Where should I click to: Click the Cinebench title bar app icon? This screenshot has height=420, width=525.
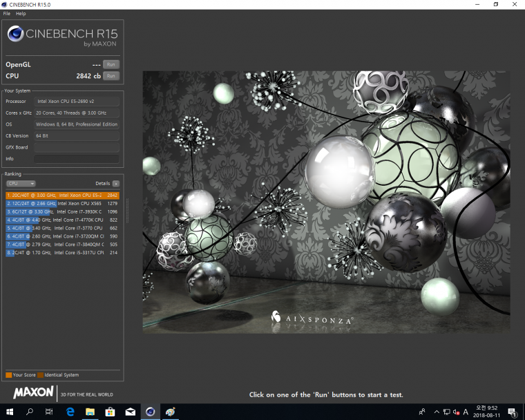pyautogui.click(x=4, y=4)
